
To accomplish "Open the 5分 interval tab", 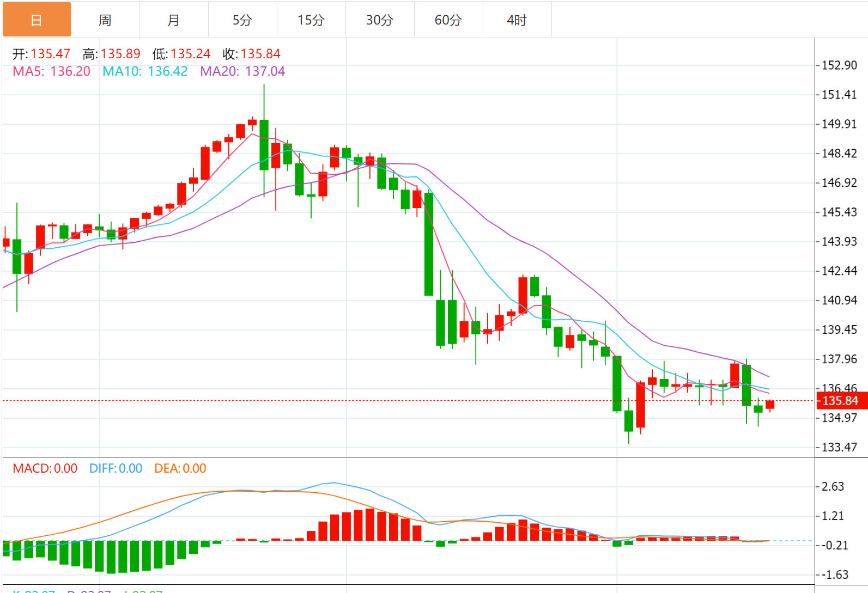I will [242, 20].
